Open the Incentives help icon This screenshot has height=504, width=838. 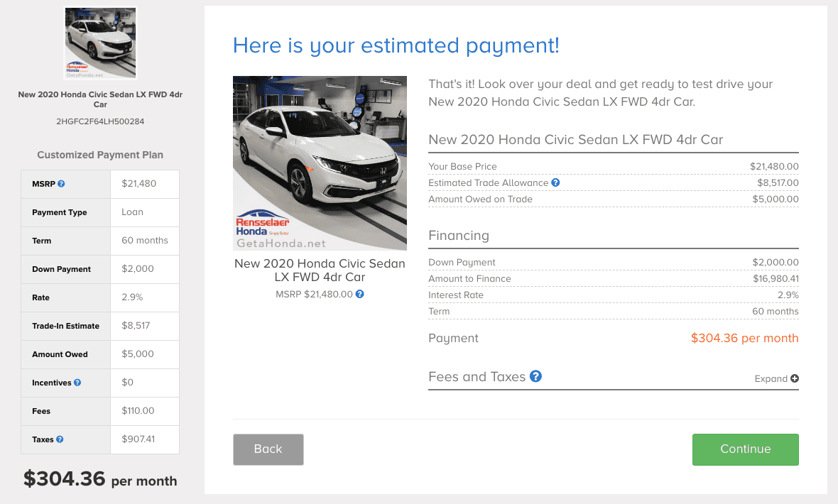pyautogui.click(x=77, y=383)
